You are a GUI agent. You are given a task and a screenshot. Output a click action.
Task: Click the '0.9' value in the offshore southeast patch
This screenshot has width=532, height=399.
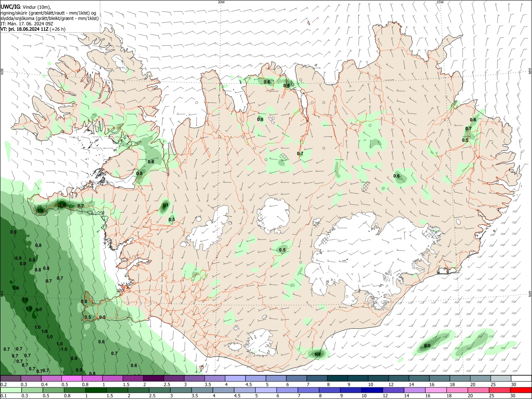coord(427,346)
